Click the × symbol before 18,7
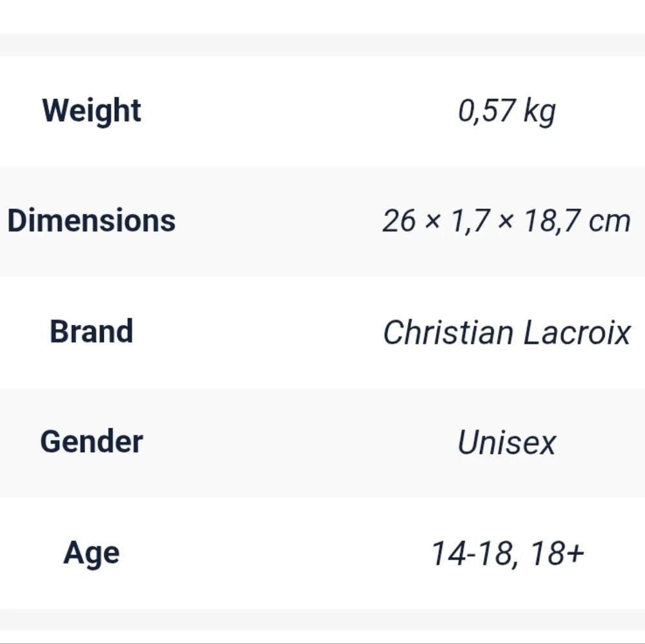Image resolution: width=645 pixels, height=644 pixels. (506, 222)
